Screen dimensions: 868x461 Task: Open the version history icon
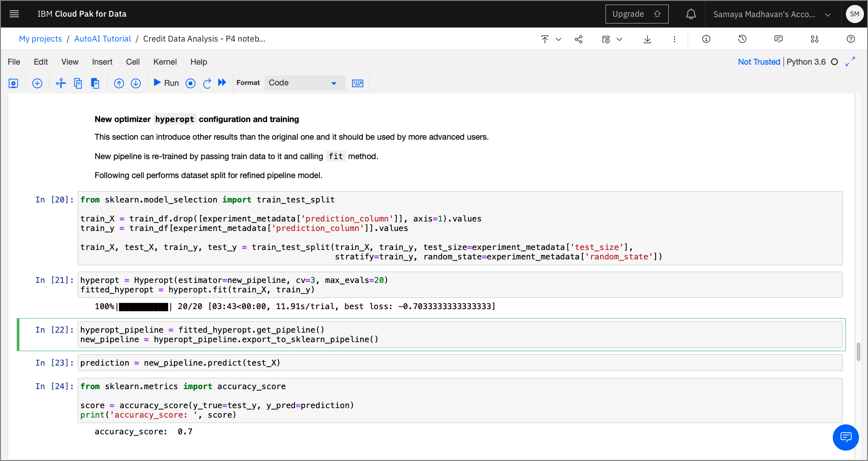coord(742,39)
